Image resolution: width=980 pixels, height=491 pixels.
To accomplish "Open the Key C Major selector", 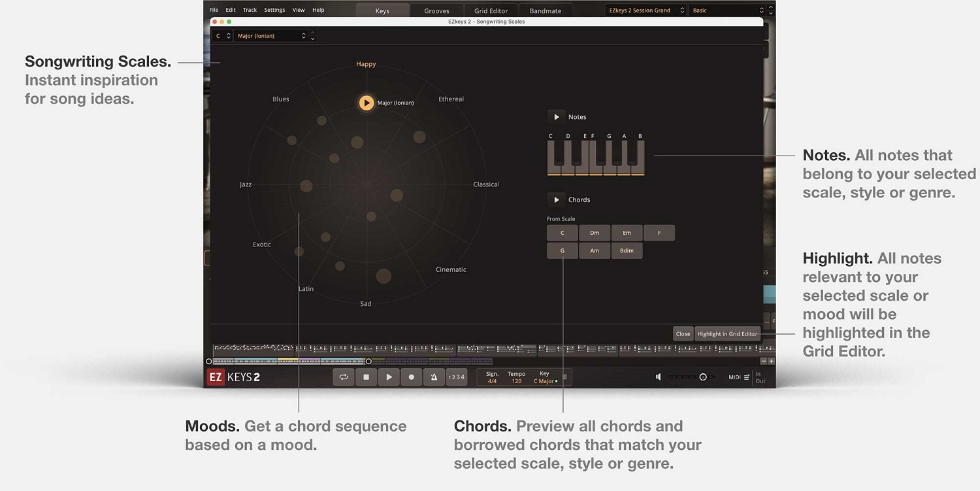I will (545, 377).
